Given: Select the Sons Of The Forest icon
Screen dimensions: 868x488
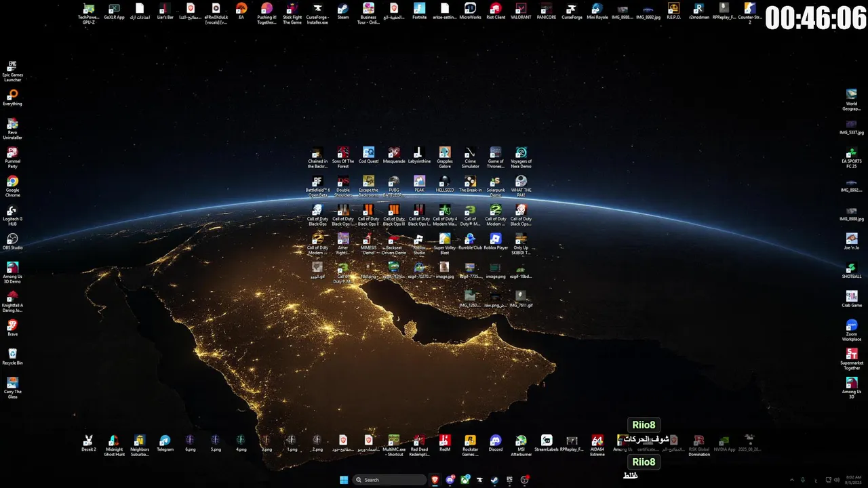Looking at the screenshot, I should click(x=343, y=158).
